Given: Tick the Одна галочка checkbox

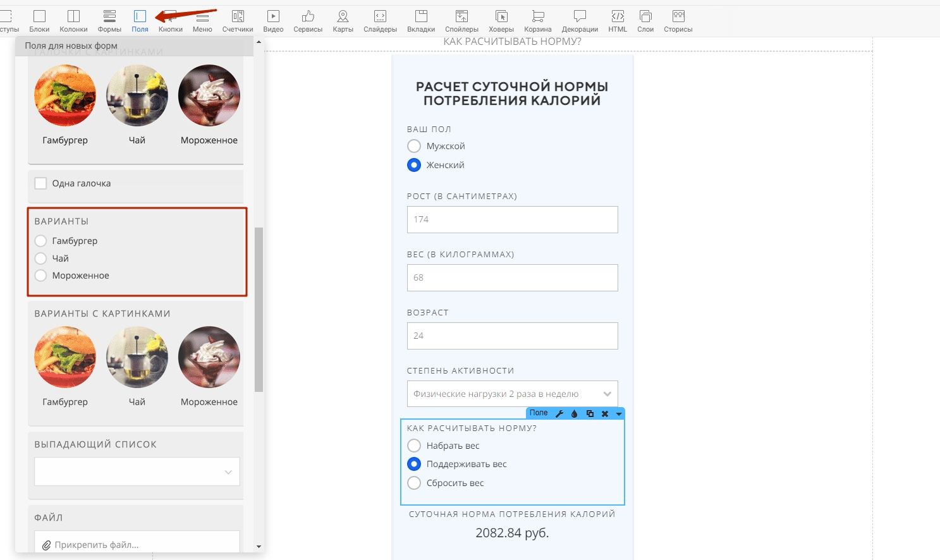Looking at the screenshot, I should point(40,183).
